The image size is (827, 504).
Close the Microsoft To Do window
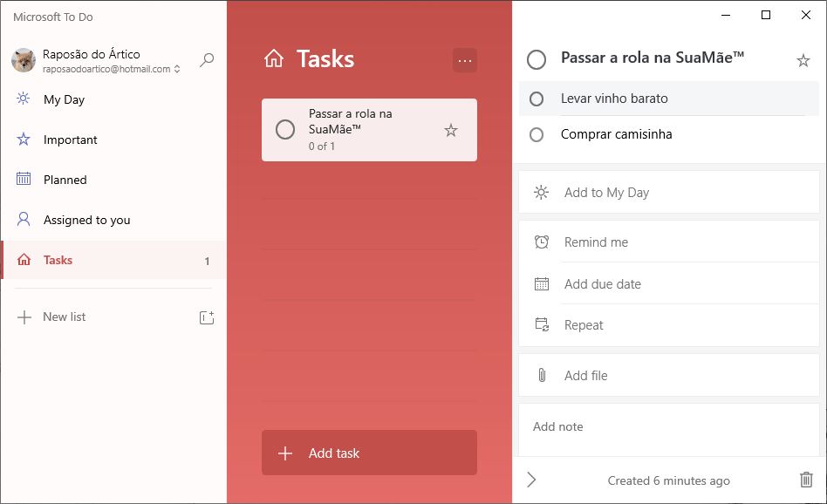(x=806, y=16)
